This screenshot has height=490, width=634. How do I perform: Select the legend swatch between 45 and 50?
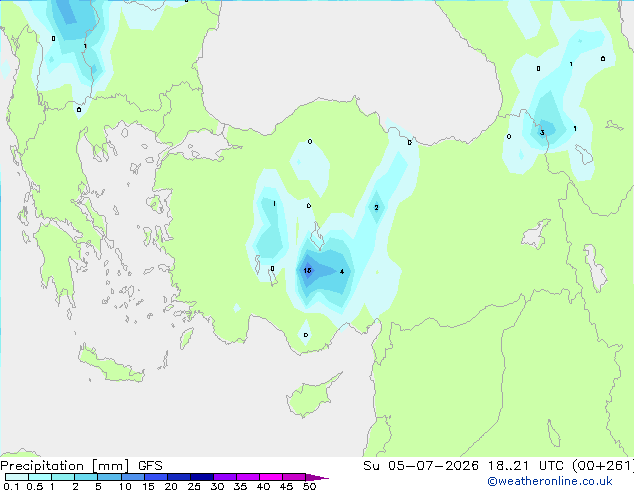pos(294,477)
